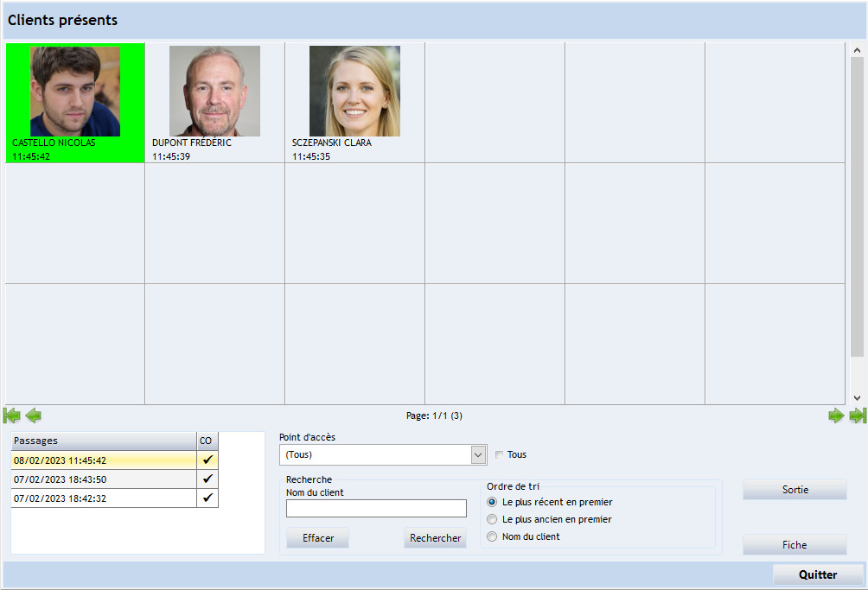Enable the Tous checkbox
The image size is (868, 590).
click(x=499, y=454)
